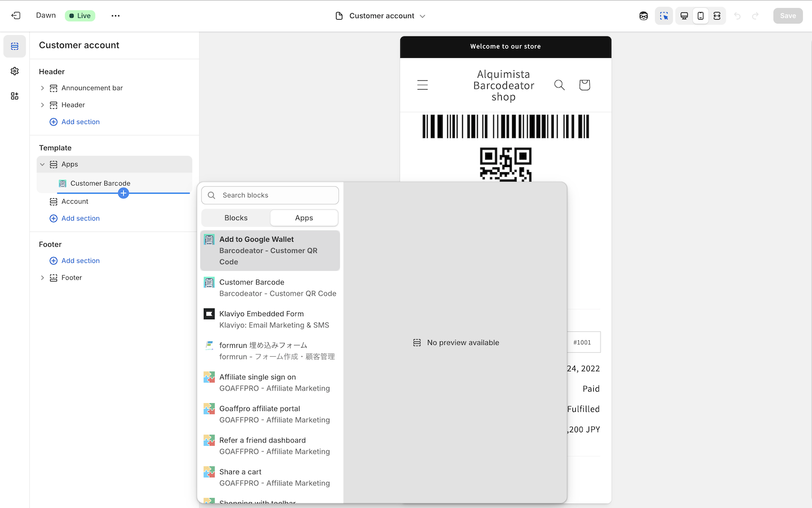The width and height of the screenshot is (812, 508).
Task: Open the App embeds sidebar icon
Action: tap(15, 96)
